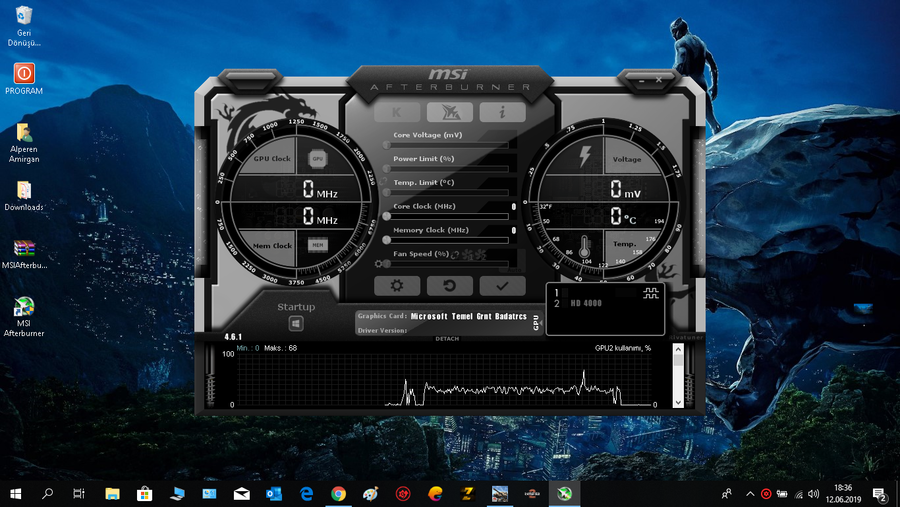900x507 pixels.
Task: Open Outlook from the taskbar
Action: [x=274, y=494]
